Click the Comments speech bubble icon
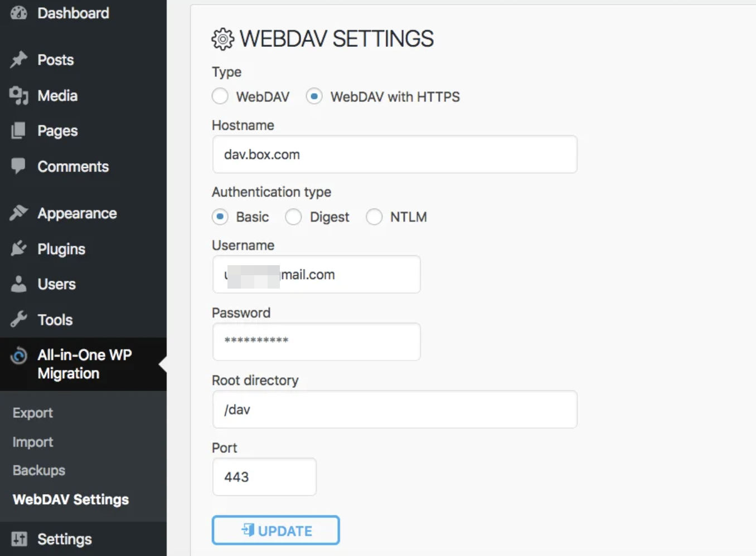This screenshot has height=556, width=756. click(19, 166)
